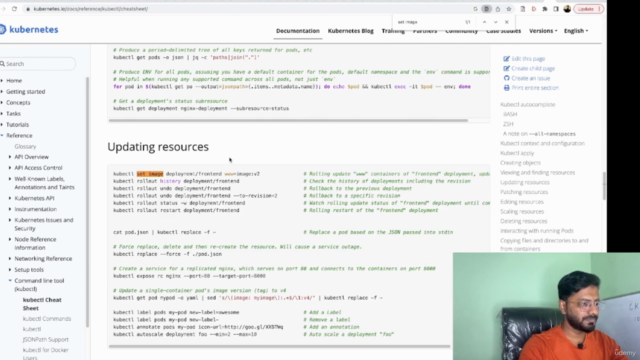
Task: Open the Training nav tab
Action: pos(393,31)
